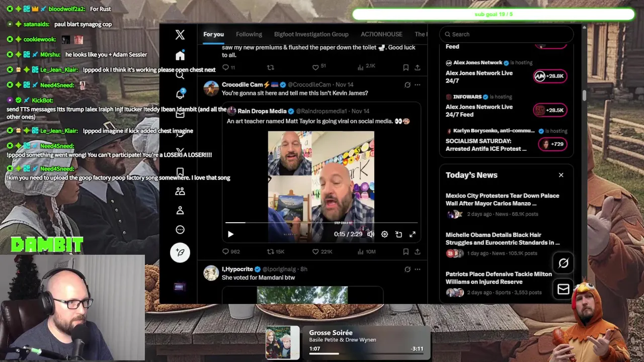Seek on the video progress bar
Viewport: 644px width, 362px height.
coord(321,222)
